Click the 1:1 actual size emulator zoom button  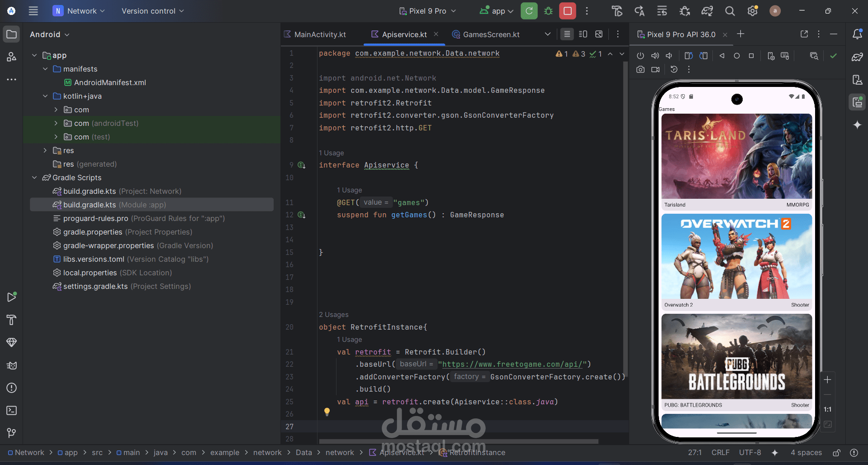pyautogui.click(x=827, y=409)
